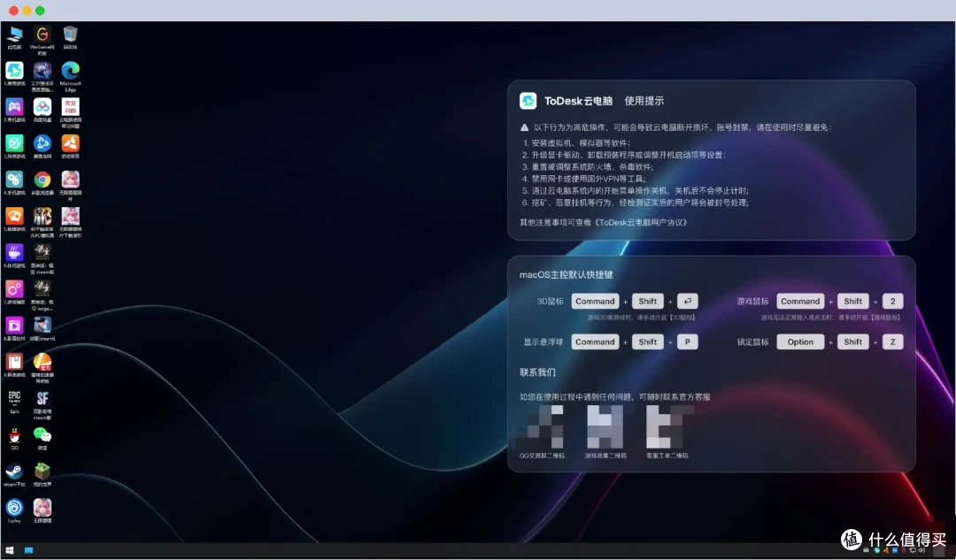
Task: Launch the WeGame desktop shortcut
Action: tap(42, 35)
